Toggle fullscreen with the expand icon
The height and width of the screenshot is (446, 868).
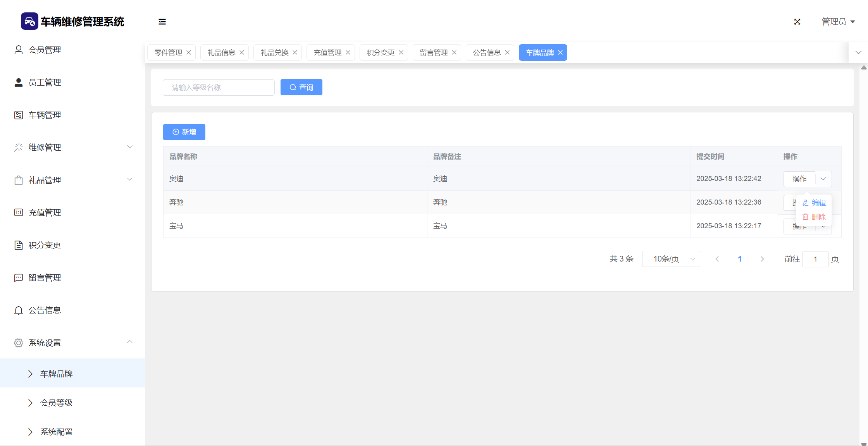[x=797, y=22]
